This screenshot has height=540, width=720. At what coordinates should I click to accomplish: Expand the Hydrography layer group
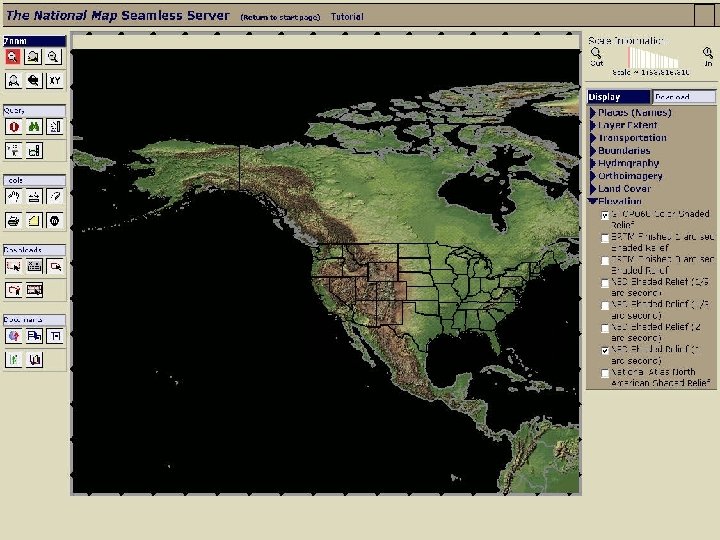coord(593,163)
